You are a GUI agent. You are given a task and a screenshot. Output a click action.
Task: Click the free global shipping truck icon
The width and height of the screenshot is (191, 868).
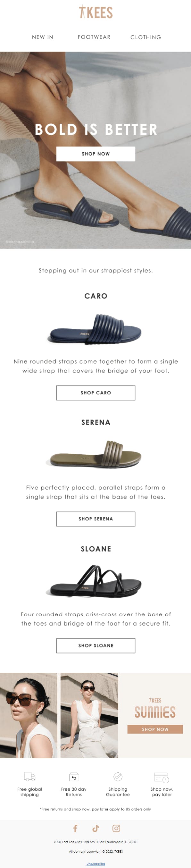click(29, 776)
